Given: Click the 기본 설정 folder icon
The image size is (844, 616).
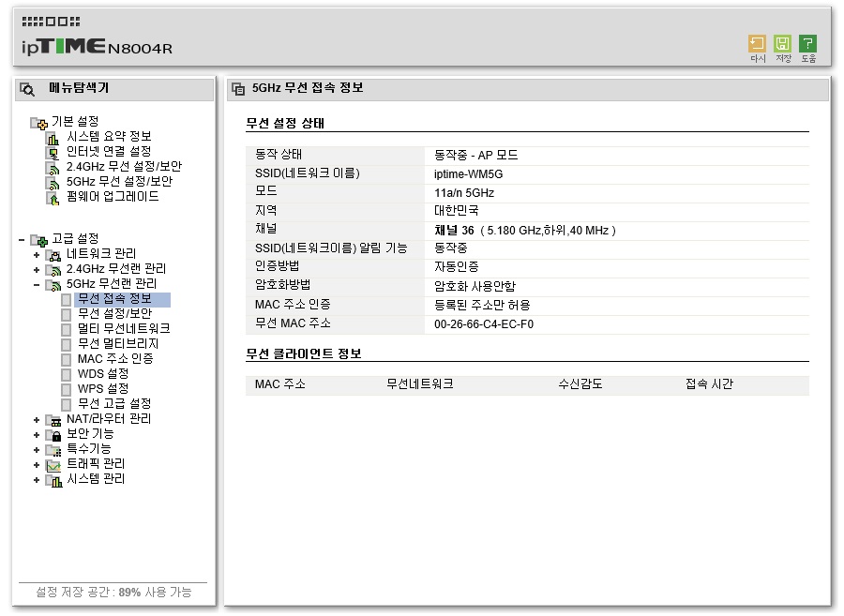Looking at the screenshot, I should coord(38,123).
